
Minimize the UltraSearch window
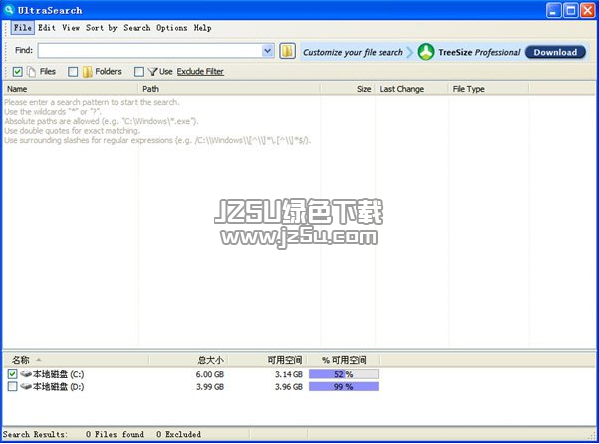553,10
